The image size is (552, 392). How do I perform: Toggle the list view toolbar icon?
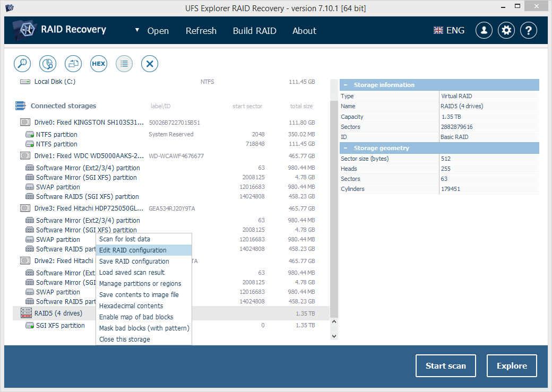tap(124, 64)
